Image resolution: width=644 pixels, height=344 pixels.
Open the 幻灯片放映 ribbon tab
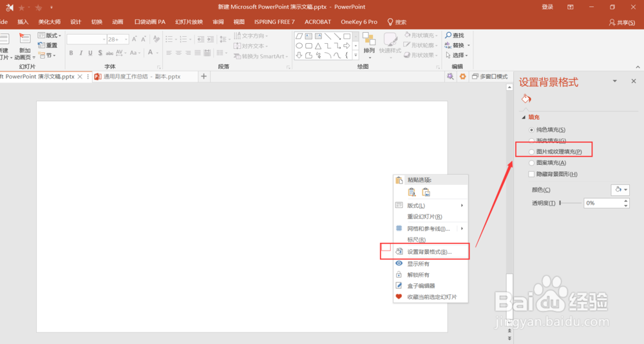tap(189, 22)
